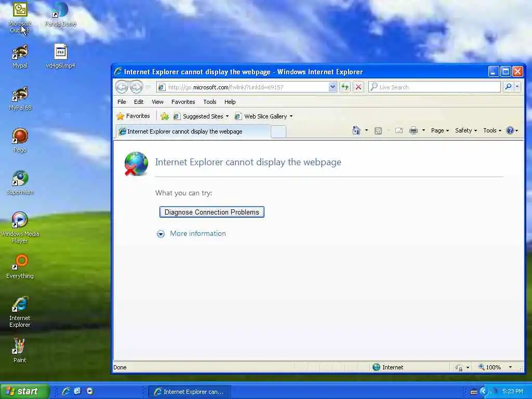532x399 pixels.
Task: Open the Page command bar menu
Action: tap(440, 130)
